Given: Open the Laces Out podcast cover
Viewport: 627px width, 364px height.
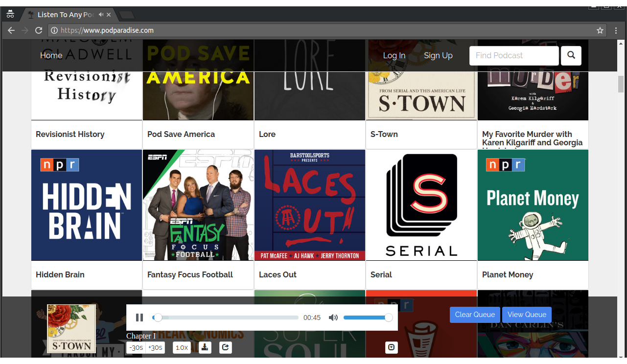Looking at the screenshot, I should 310,205.
